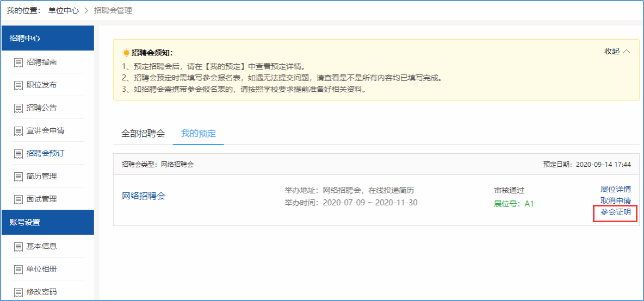Click the icon beside 招聘指南
Screen dimensions: 644x301
coord(18,62)
